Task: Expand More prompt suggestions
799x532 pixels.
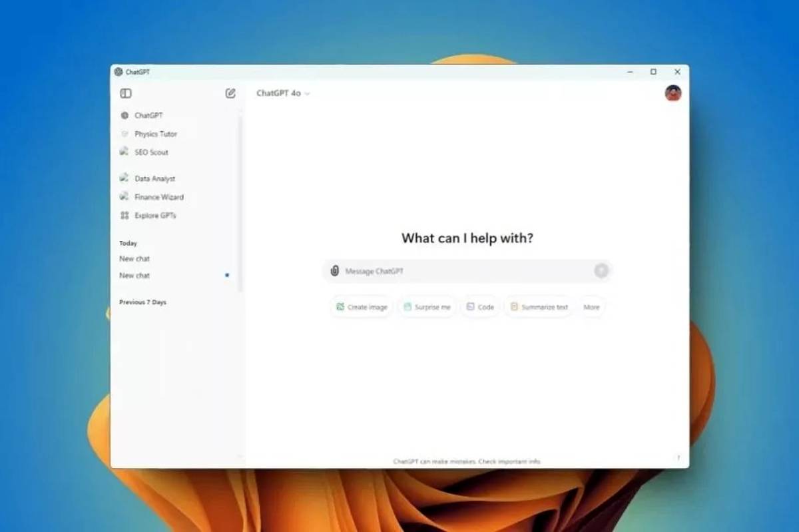Action: (591, 307)
